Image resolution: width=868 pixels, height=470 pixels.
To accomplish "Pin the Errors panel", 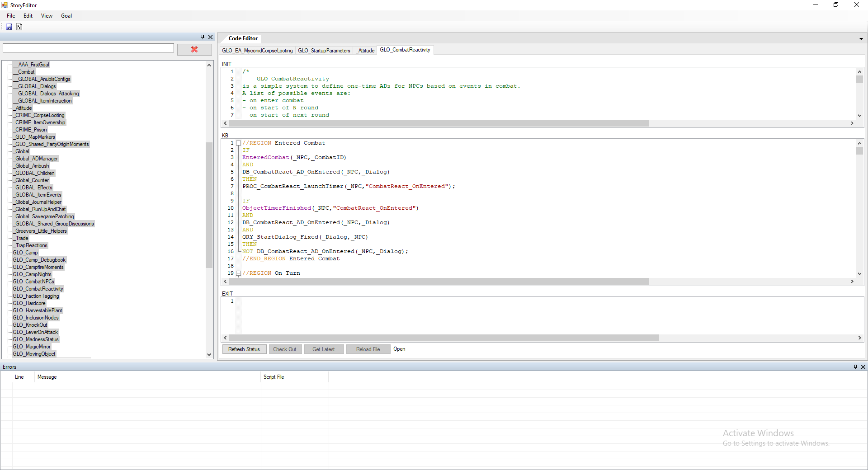I will point(855,367).
